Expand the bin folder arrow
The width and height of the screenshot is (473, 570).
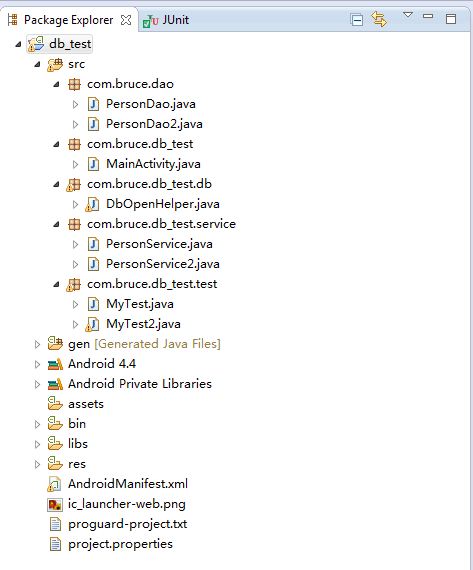[x=37, y=424]
